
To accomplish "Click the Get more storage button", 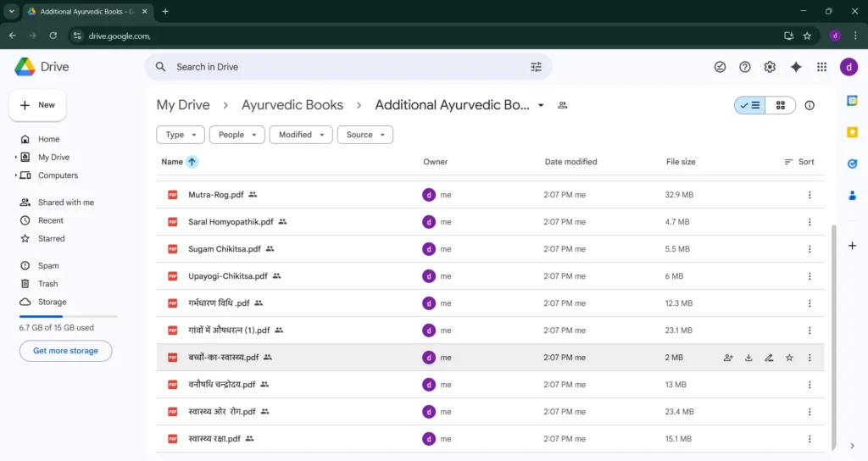I will (x=65, y=351).
